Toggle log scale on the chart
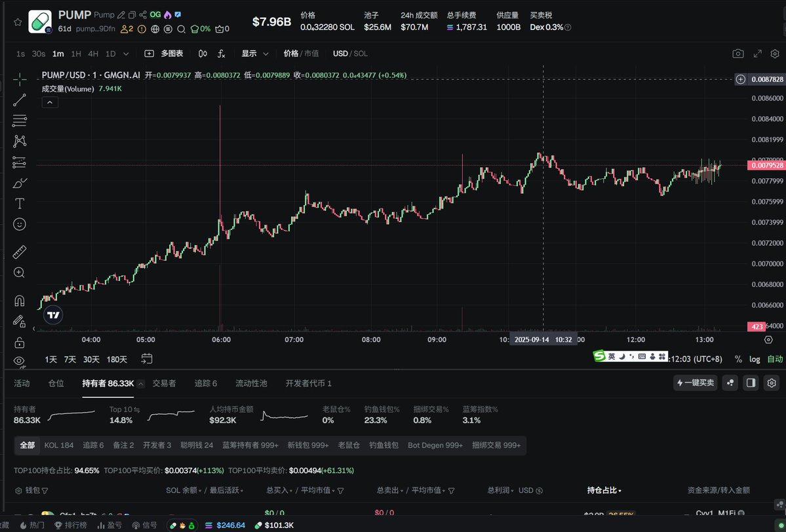The width and height of the screenshot is (786, 532). click(x=755, y=359)
